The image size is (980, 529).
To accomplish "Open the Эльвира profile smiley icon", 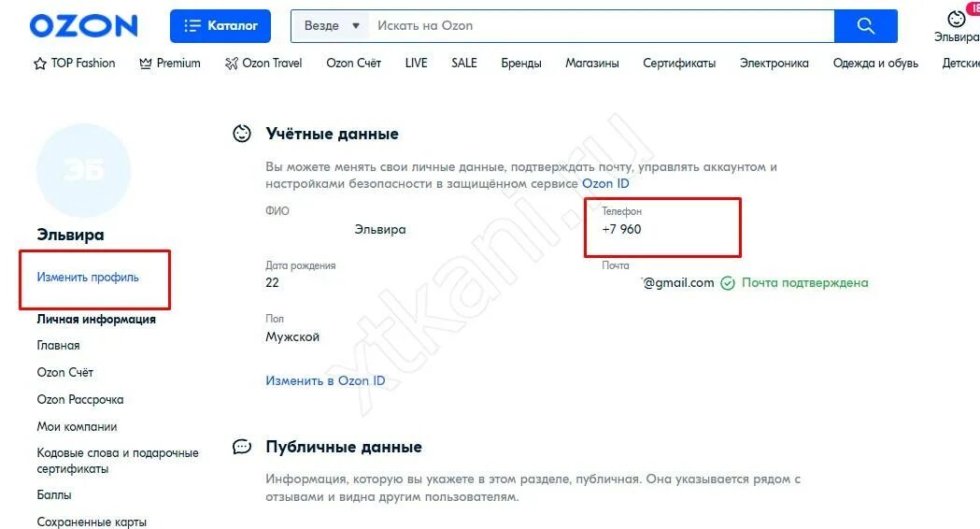I will coord(957,19).
